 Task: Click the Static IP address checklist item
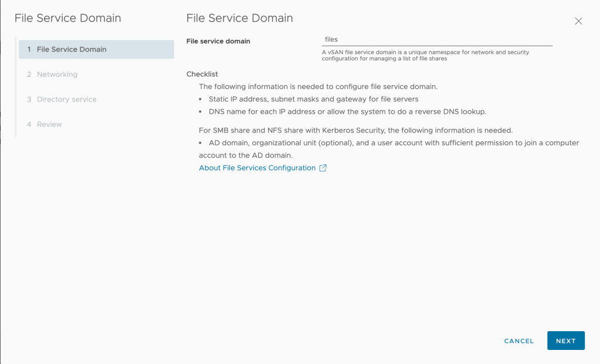click(x=313, y=99)
